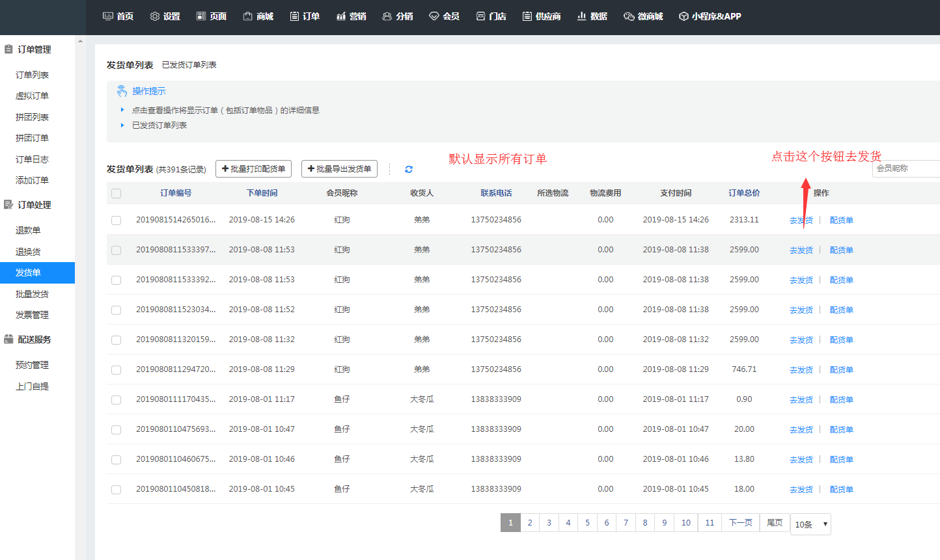Click the 订单管理 sidebar section icon
This screenshot has height=560, width=940.
coord(8,49)
